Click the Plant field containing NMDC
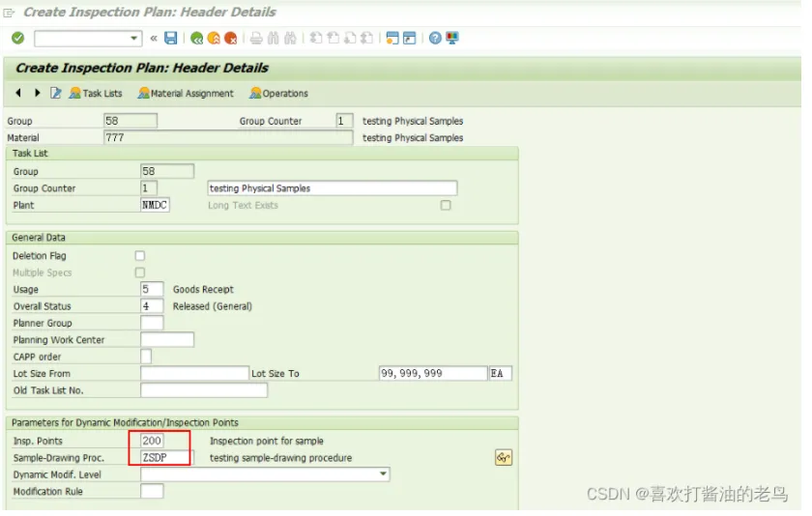 pos(155,205)
